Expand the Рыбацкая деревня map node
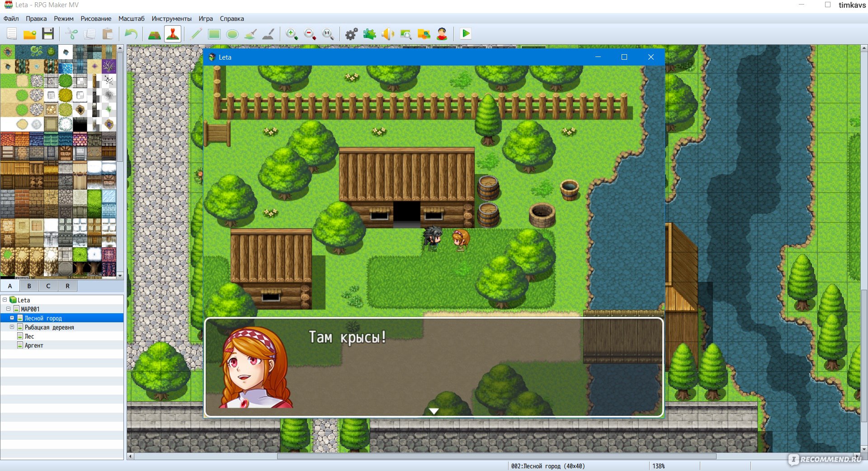This screenshot has height=471, width=868. (x=12, y=327)
